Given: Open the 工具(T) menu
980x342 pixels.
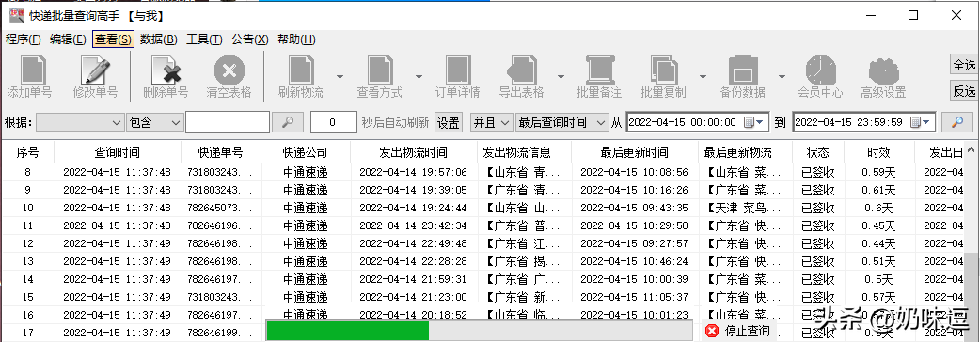Looking at the screenshot, I should pyautogui.click(x=204, y=39).
